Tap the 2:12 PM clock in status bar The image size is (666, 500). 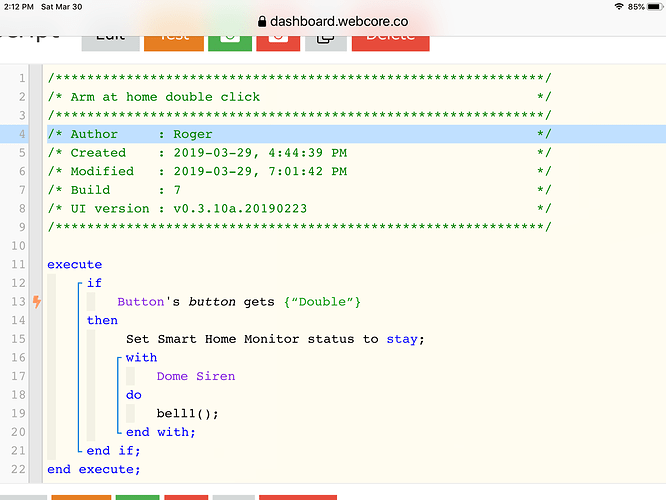click(19, 7)
